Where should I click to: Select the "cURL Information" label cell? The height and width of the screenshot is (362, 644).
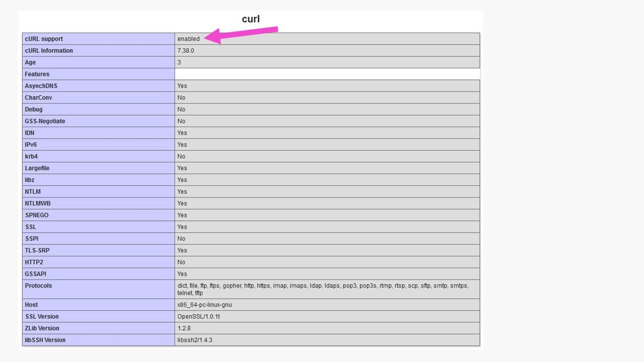(x=99, y=50)
